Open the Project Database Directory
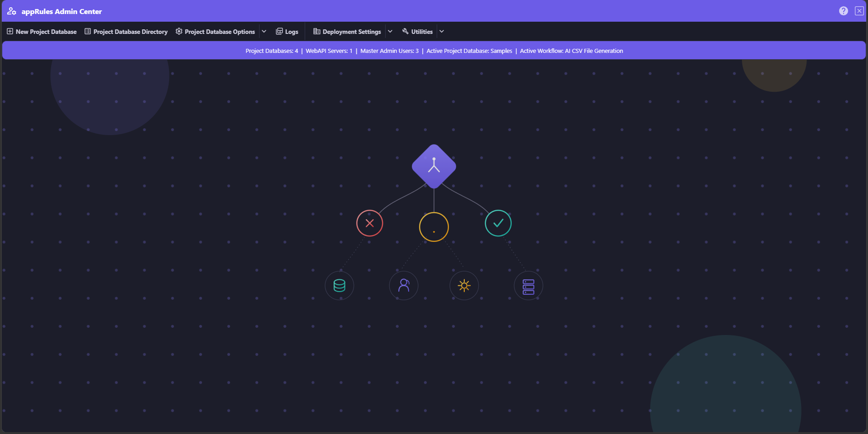 point(126,32)
